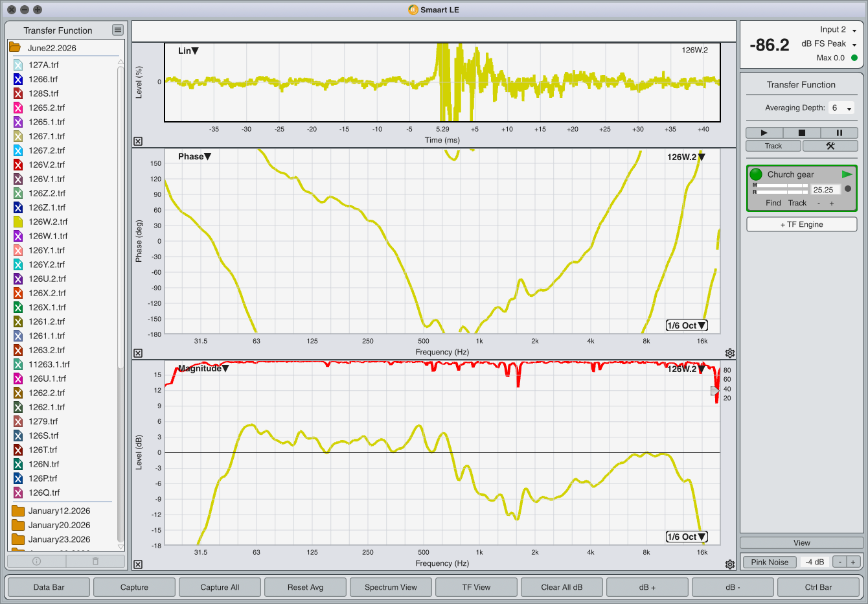This screenshot has width=868, height=604.
Task: Click the coherence threshold slider marker on the magnitude plot
Action: click(714, 391)
